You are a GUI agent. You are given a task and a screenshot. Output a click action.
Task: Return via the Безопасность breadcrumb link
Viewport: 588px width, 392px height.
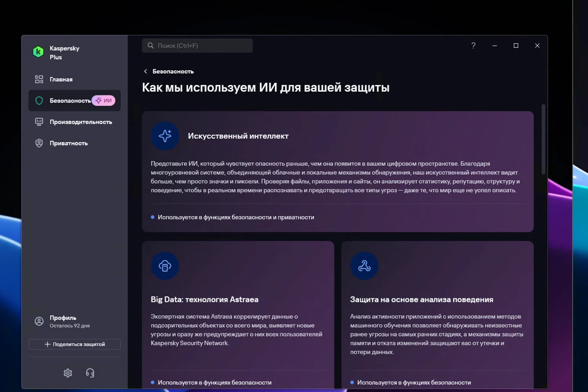(173, 71)
